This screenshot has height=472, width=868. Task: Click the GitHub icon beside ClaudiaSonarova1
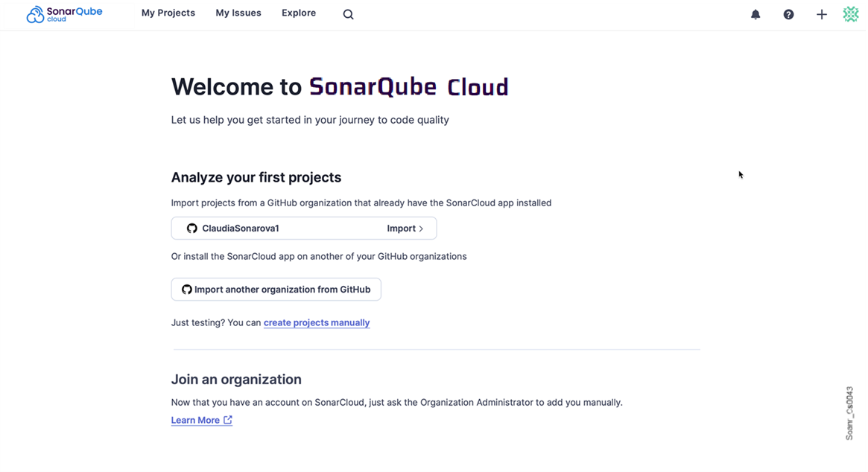(x=192, y=228)
